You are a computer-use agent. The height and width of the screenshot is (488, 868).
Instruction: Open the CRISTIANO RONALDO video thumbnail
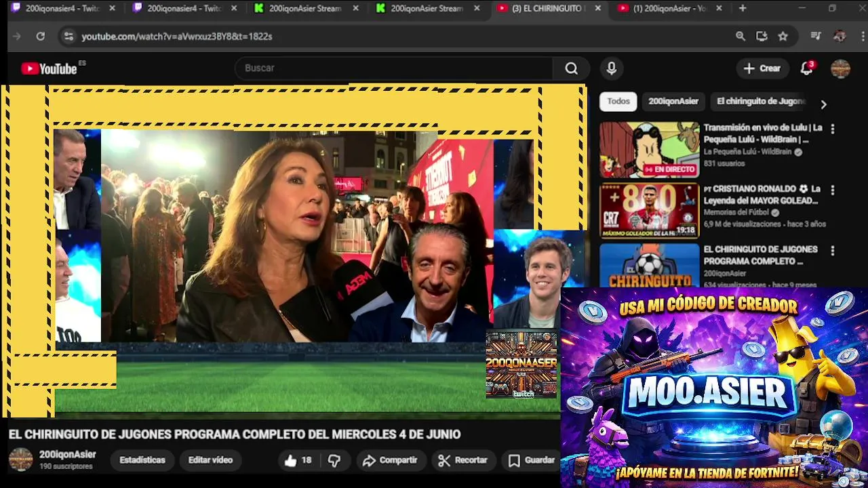pyautogui.click(x=649, y=211)
